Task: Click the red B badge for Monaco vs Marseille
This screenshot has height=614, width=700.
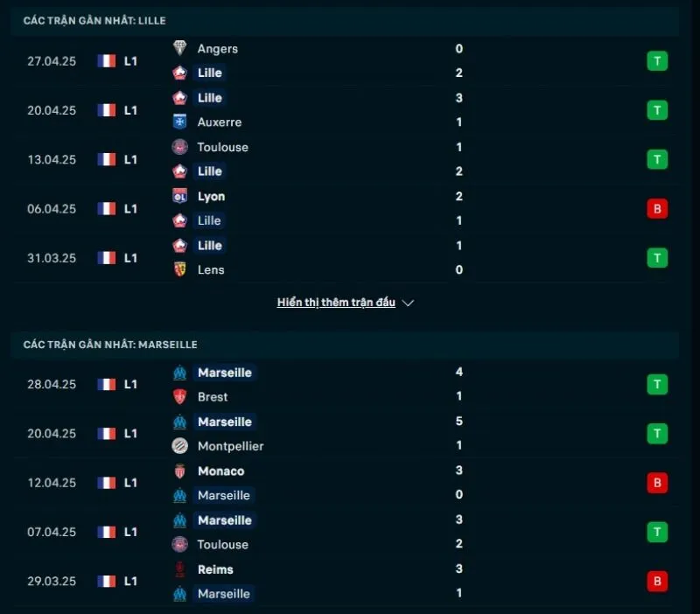Action: (x=657, y=482)
